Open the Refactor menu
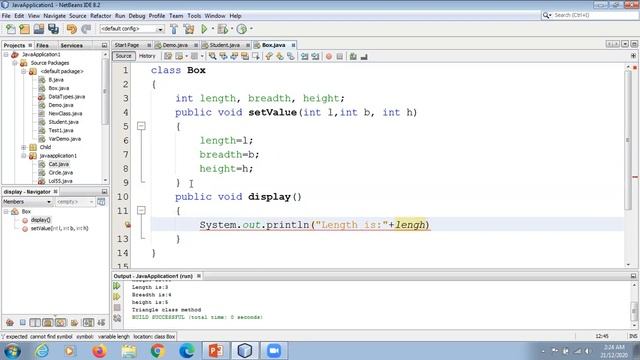This screenshot has height=360, width=640. (100, 16)
